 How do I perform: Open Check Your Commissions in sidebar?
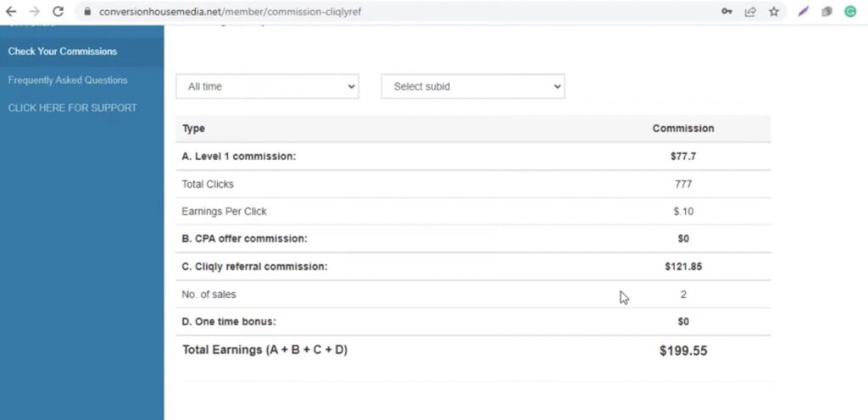(63, 52)
